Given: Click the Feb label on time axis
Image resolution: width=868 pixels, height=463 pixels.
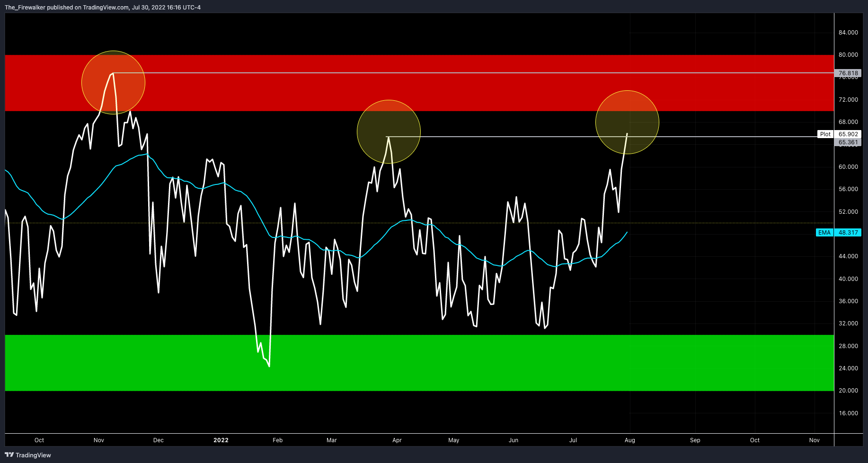Looking at the screenshot, I should (278, 440).
